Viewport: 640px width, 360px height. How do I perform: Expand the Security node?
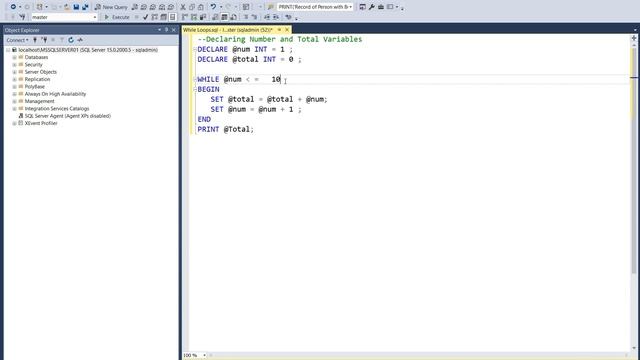click(14, 64)
